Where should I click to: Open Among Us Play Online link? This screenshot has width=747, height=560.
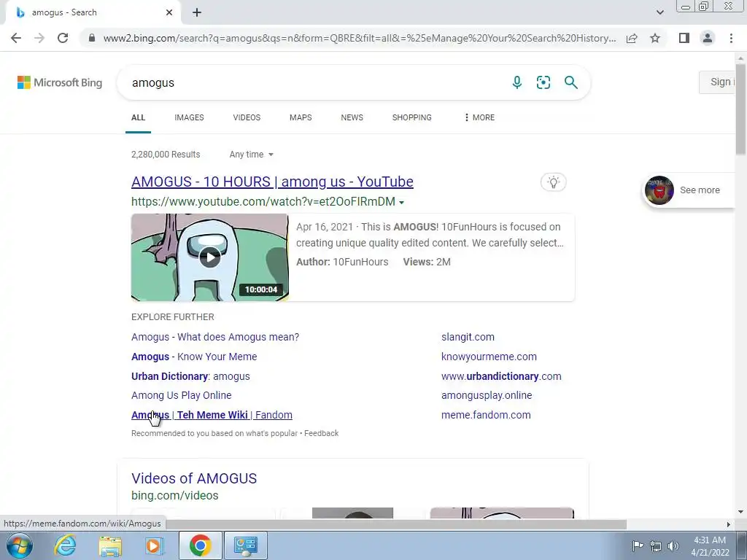point(182,395)
